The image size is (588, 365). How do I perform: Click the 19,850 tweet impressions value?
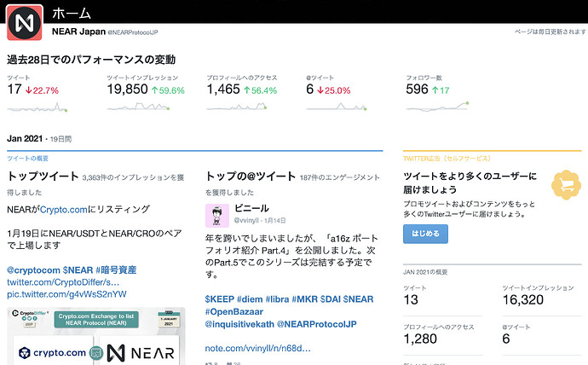tap(128, 90)
